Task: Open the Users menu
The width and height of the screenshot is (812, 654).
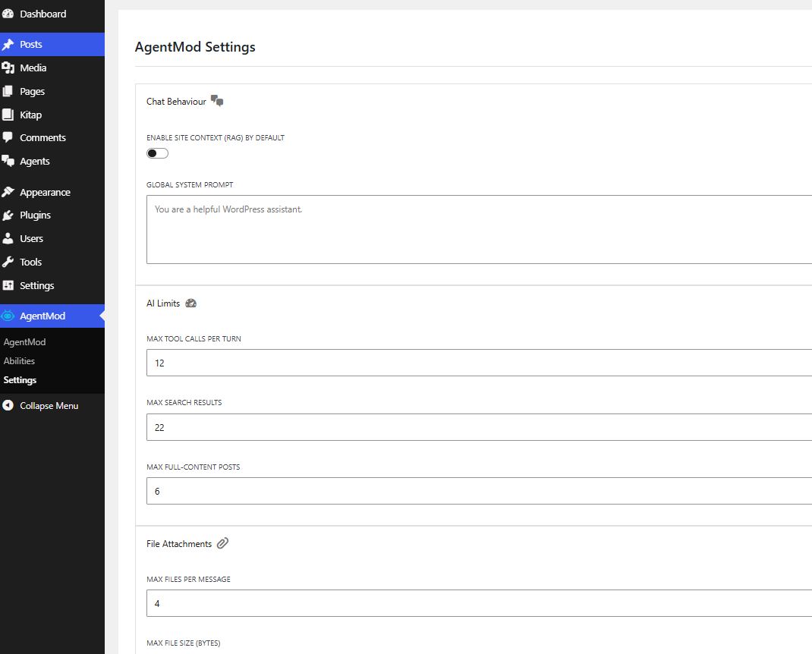Action: pos(52,239)
